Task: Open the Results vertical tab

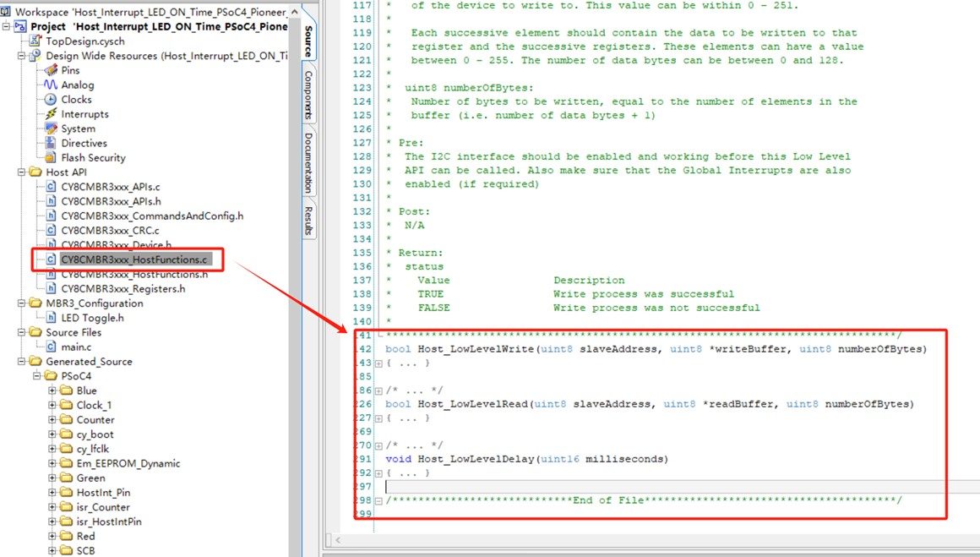Action: pyautogui.click(x=308, y=220)
